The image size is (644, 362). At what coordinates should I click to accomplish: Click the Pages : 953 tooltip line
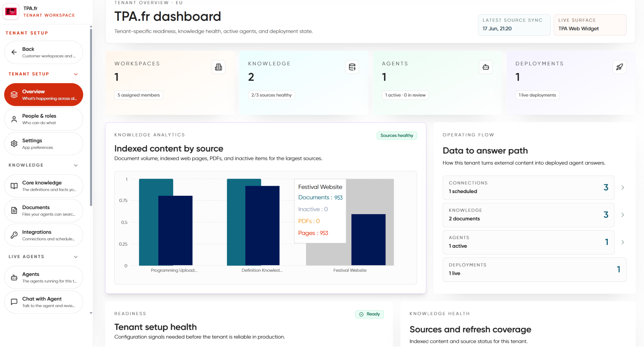click(313, 233)
